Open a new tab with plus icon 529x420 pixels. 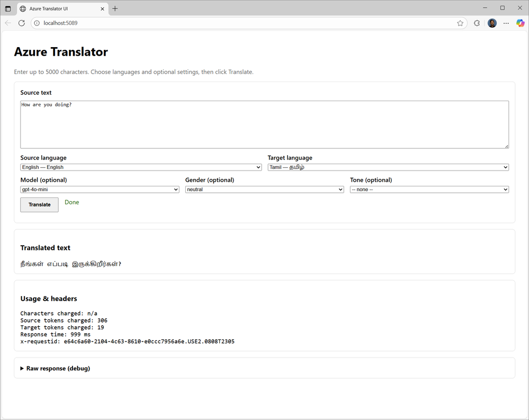click(x=115, y=9)
